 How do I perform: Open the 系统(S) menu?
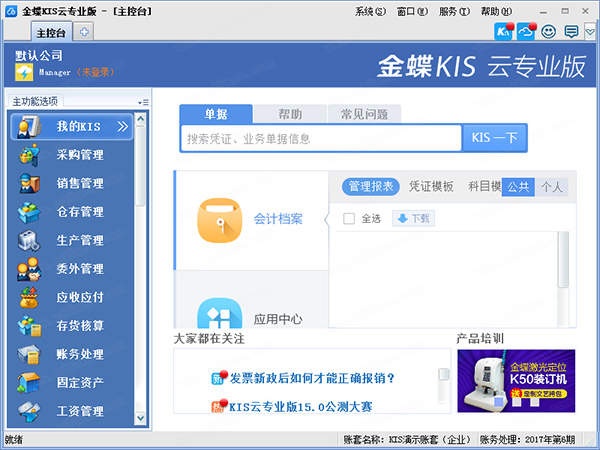pos(370,11)
